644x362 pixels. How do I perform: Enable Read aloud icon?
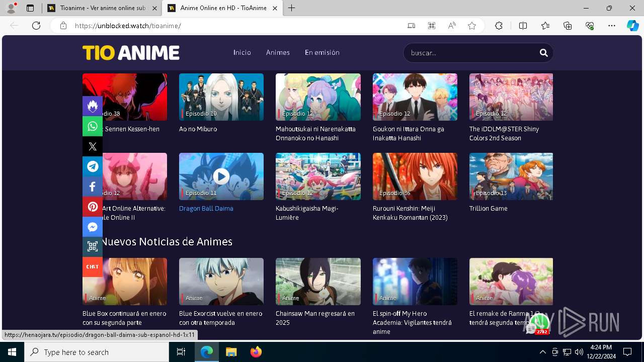coord(452,26)
